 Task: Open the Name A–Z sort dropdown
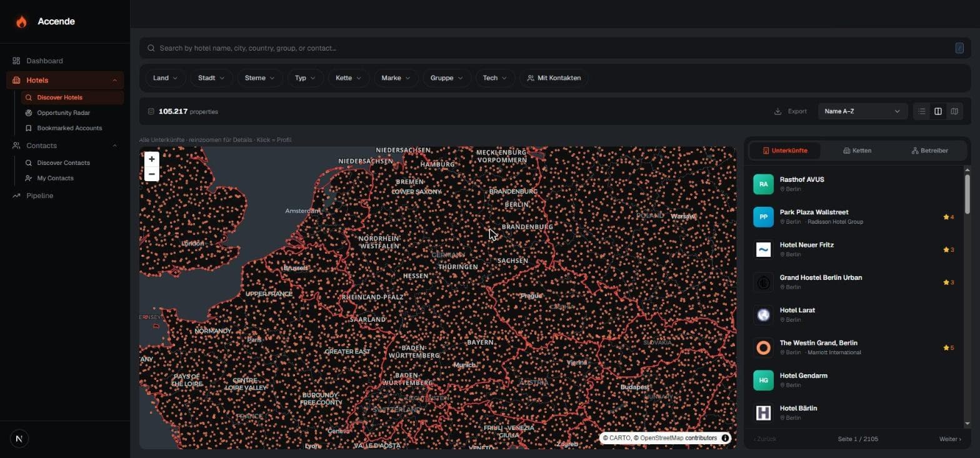[x=862, y=111]
